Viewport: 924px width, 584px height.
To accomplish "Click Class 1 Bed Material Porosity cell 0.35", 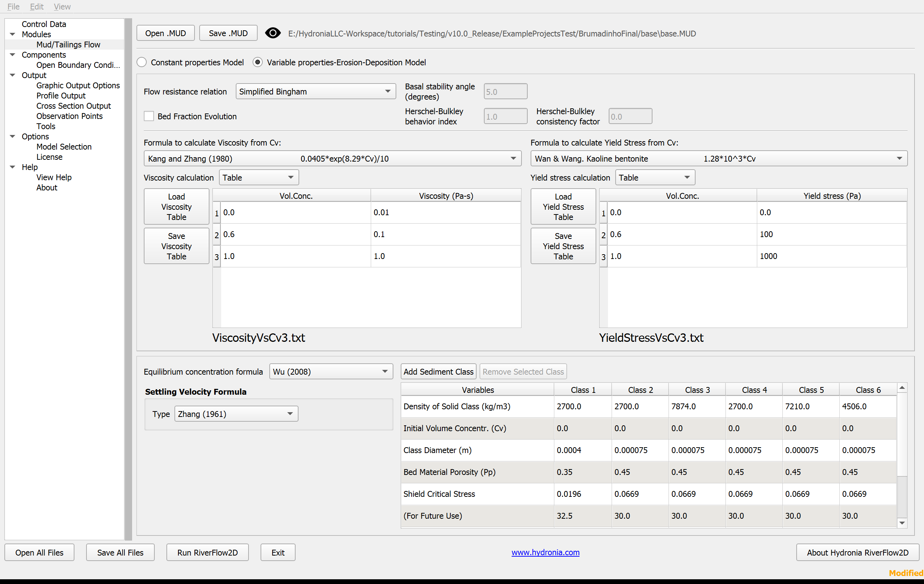I will pos(582,472).
